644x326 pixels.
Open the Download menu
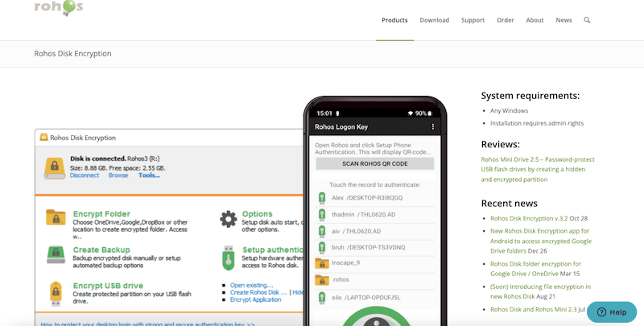click(x=434, y=20)
